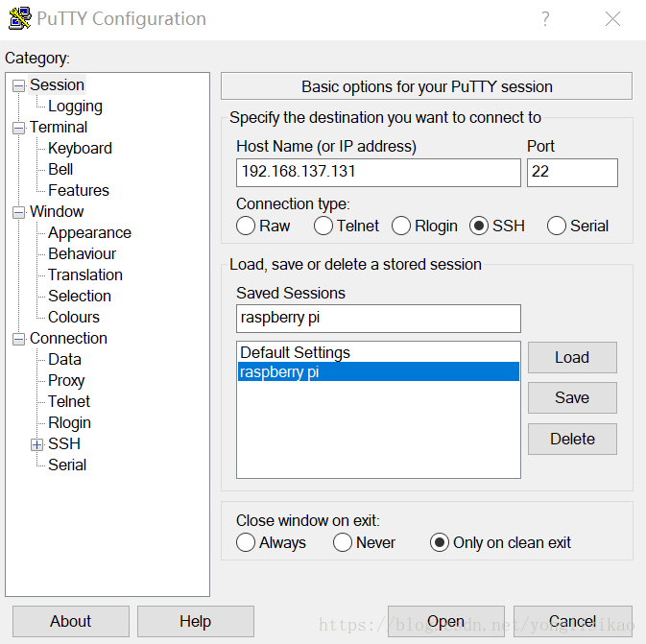646x644 pixels.
Task: Choose the Serial connection type radio button
Action: click(556, 226)
